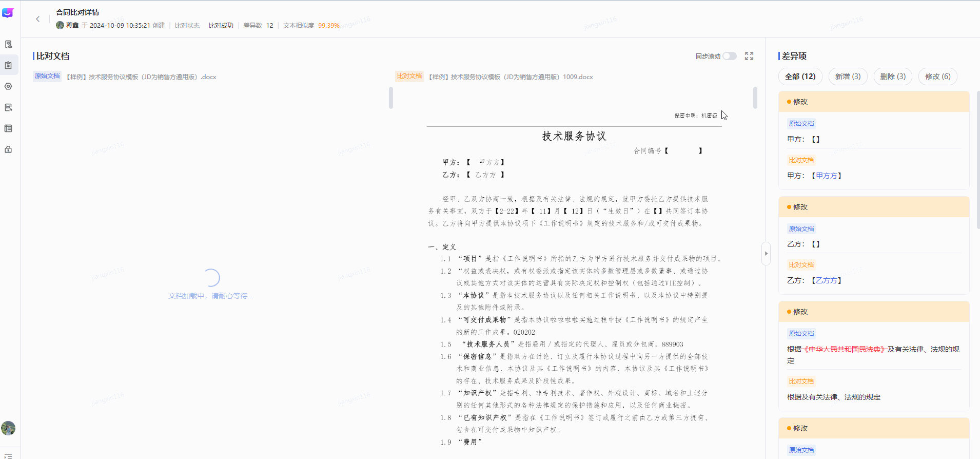Click the 一、定义 heading in the document
This screenshot has height=459, width=980.
442,247
